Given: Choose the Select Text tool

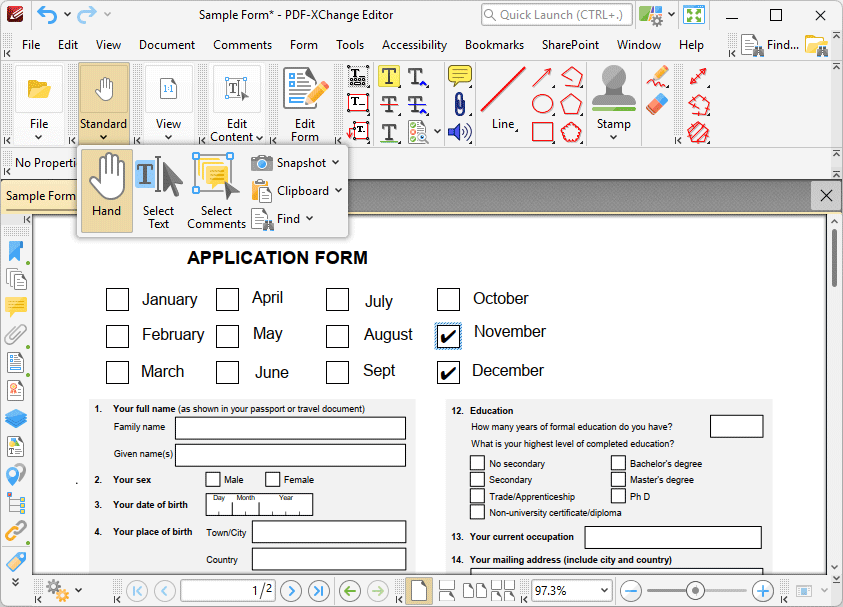Looking at the screenshot, I should [x=158, y=191].
